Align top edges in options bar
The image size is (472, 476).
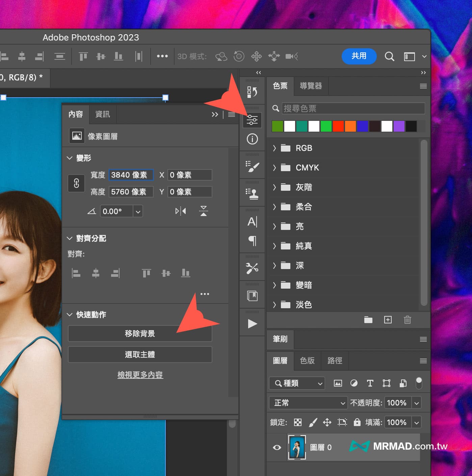click(x=83, y=56)
